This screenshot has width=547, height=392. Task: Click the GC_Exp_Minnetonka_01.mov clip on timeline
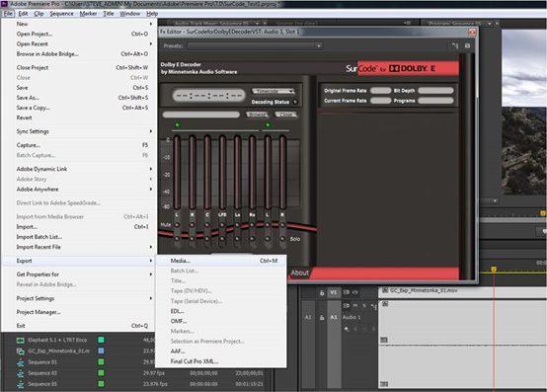pos(462,292)
